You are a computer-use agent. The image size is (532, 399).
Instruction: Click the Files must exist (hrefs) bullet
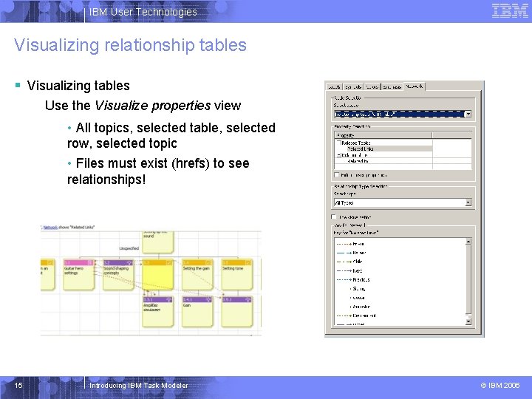pyautogui.click(x=158, y=171)
